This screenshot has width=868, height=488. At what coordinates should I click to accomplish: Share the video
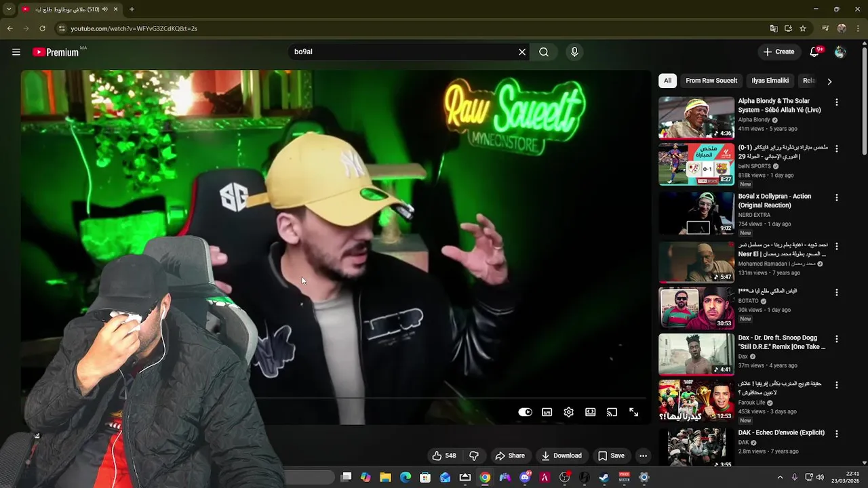click(510, 455)
